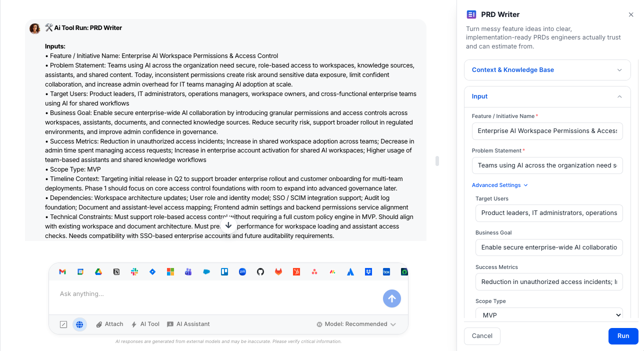Open the Box integration icon
The image size is (644, 351).
coord(386,272)
